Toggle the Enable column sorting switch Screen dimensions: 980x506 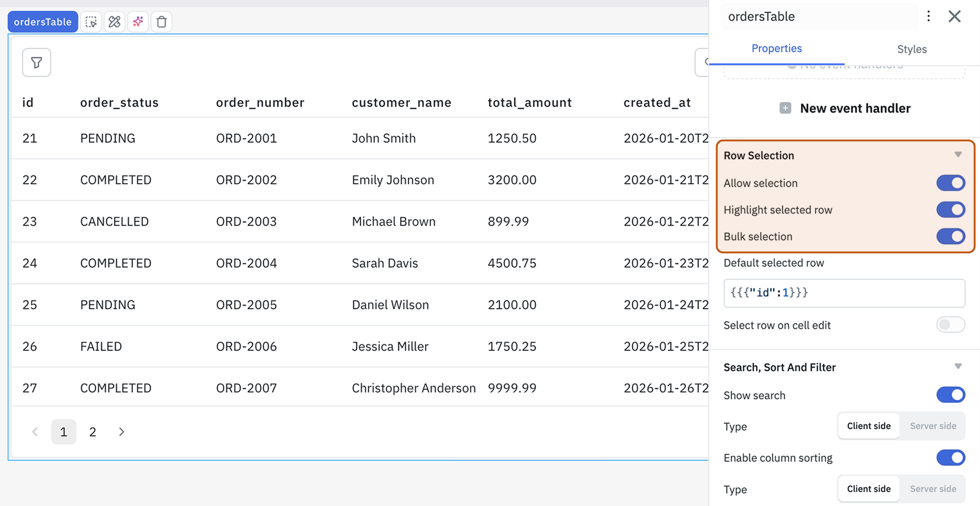[x=950, y=458]
